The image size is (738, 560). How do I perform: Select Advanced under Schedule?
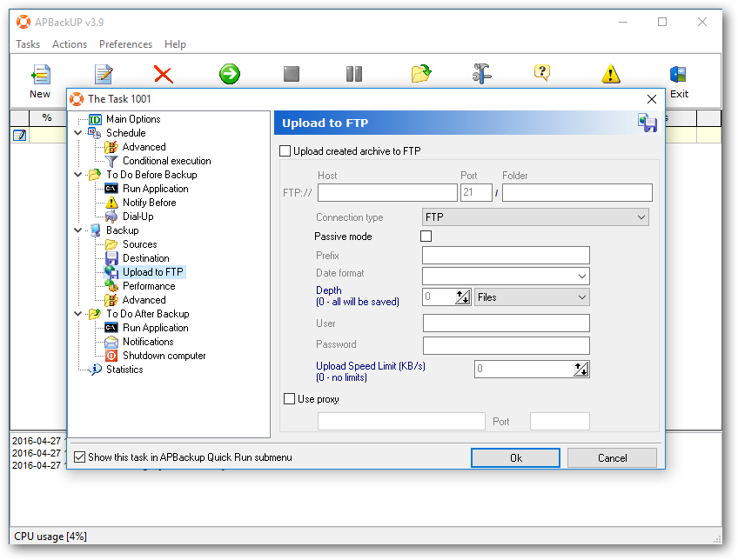coord(144,147)
